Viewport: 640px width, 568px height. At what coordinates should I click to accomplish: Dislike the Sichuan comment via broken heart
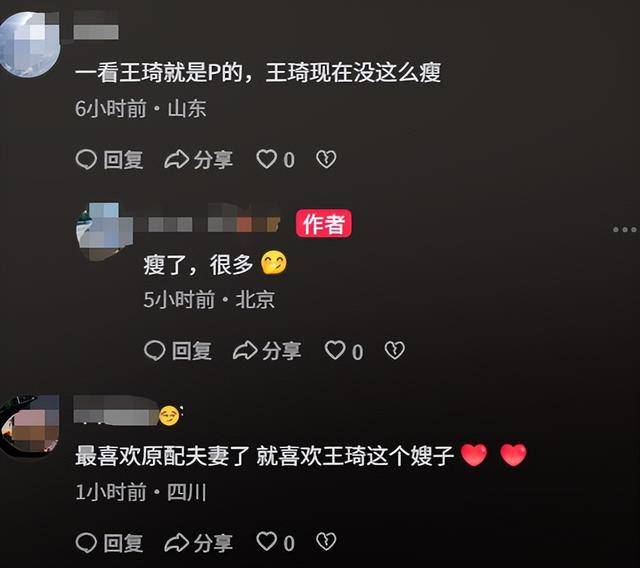click(x=326, y=543)
